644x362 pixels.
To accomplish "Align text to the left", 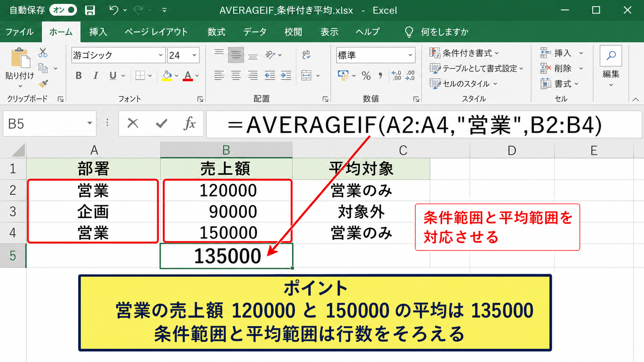I will point(219,75).
